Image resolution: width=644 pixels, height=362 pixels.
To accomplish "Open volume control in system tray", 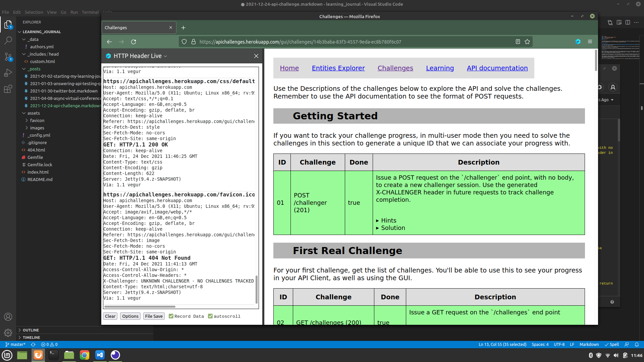I will (616, 355).
